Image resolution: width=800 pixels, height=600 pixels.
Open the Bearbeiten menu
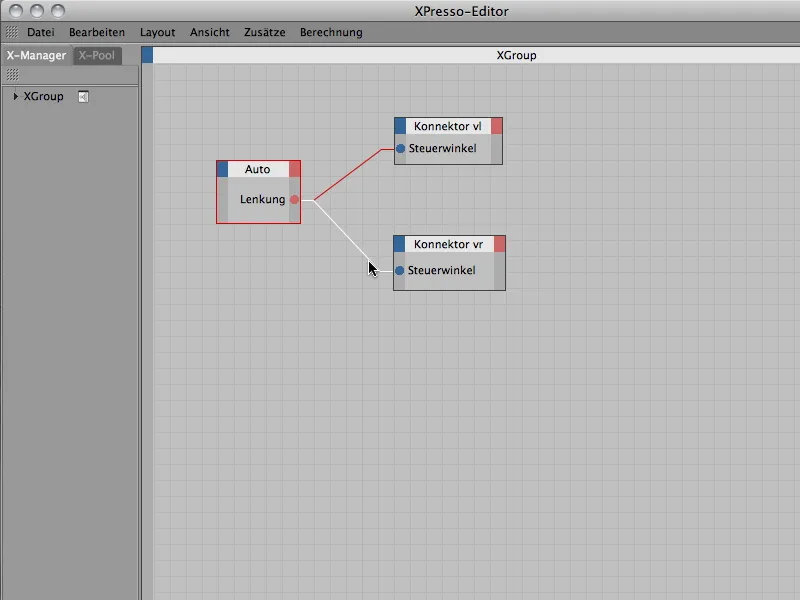coord(97,32)
